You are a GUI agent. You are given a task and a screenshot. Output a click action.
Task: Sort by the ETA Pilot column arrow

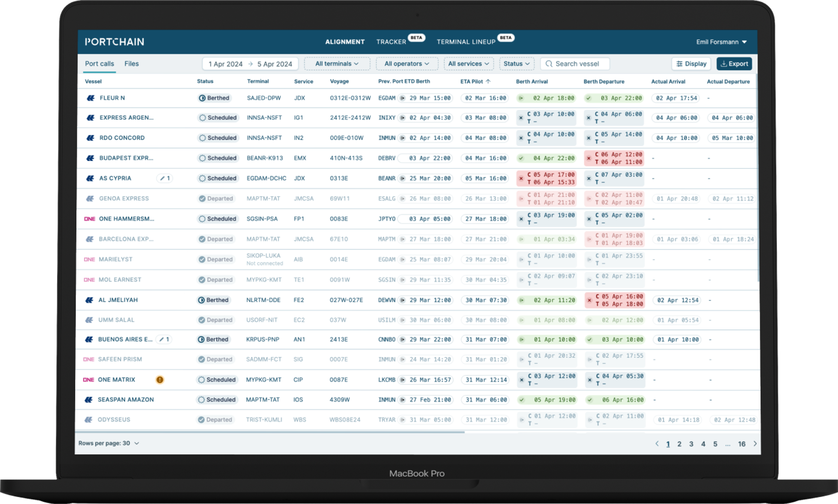pos(488,82)
